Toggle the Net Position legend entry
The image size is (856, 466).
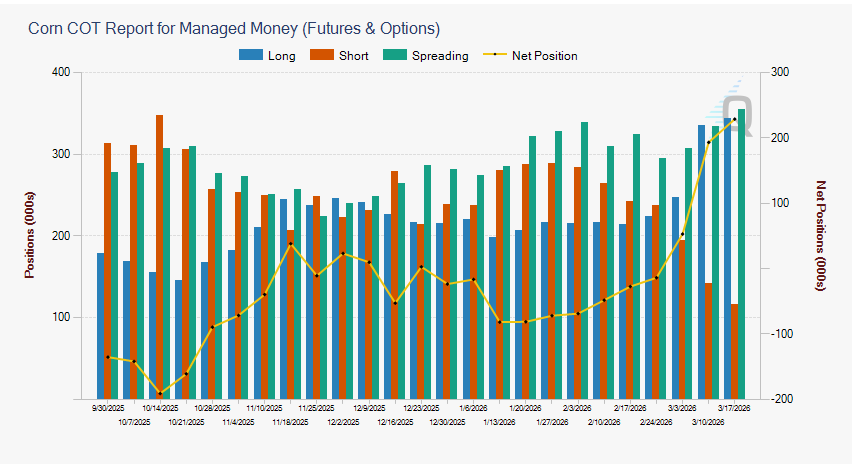530,56
